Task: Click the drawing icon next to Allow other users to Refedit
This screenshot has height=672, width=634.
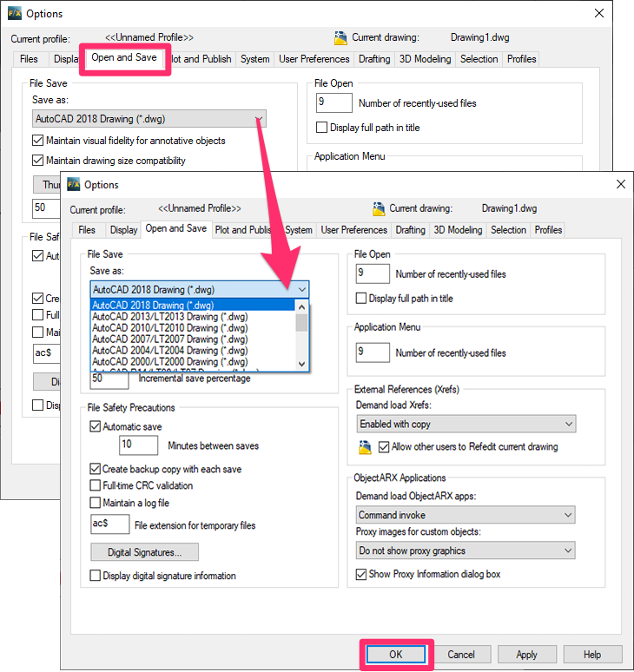Action: click(x=365, y=447)
